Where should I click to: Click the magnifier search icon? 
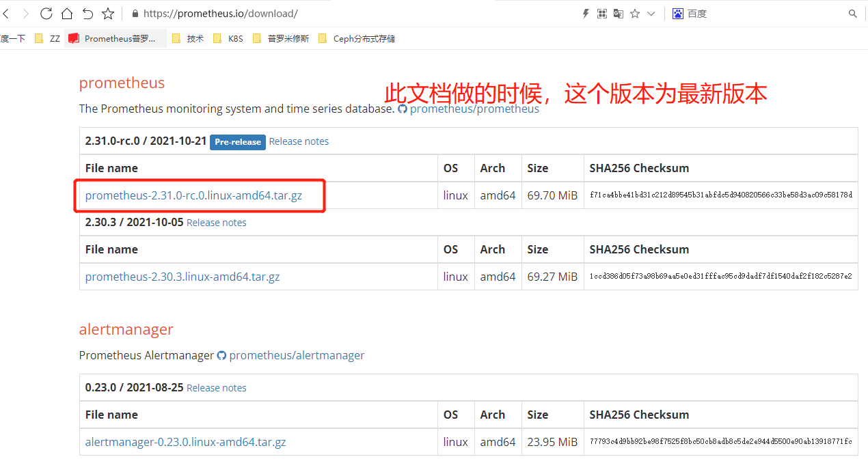tap(853, 14)
